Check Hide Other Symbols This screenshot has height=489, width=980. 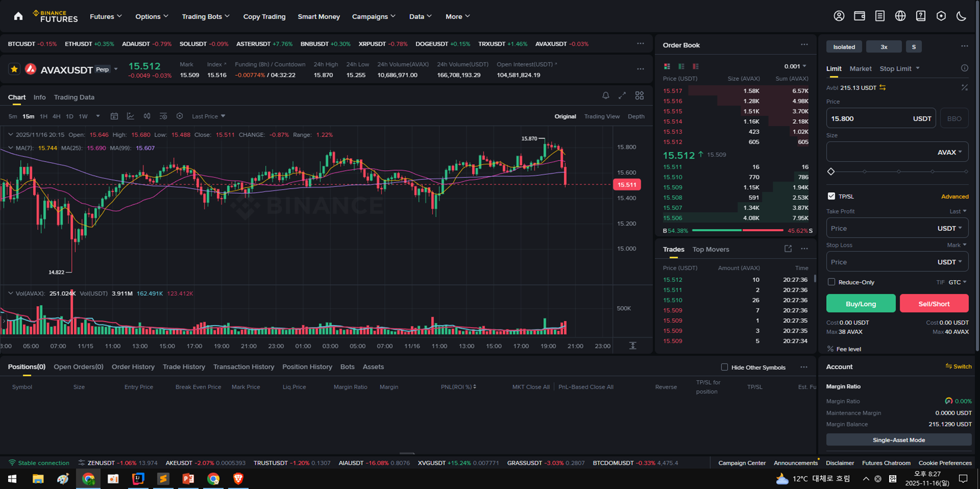[x=724, y=367]
